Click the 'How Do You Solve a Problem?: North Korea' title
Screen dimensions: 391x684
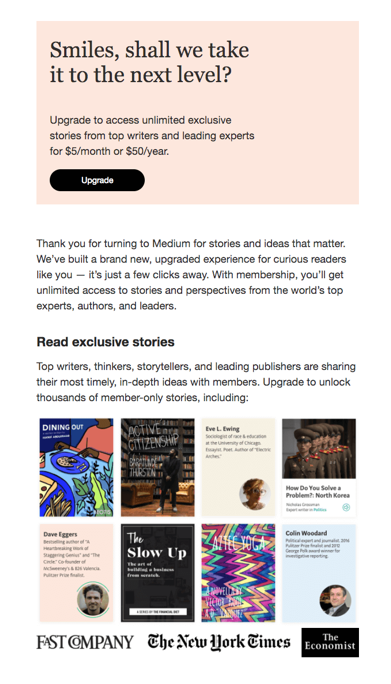[317, 492]
